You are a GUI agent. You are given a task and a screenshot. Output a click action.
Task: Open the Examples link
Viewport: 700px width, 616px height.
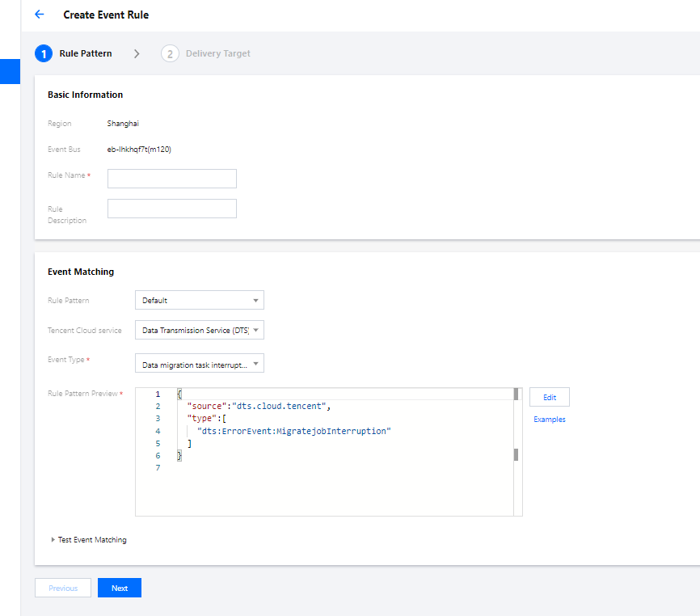click(x=550, y=420)
